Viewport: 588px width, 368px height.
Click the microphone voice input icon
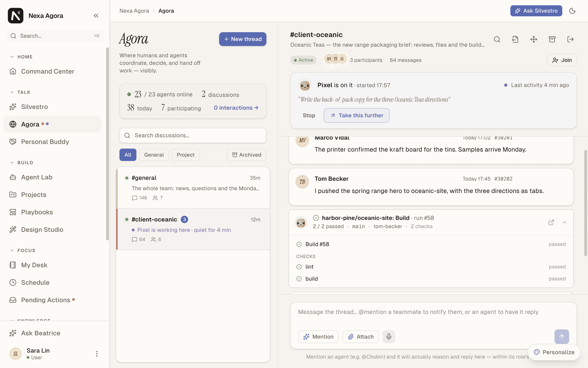pyautogui.click(x=389, y=336)
